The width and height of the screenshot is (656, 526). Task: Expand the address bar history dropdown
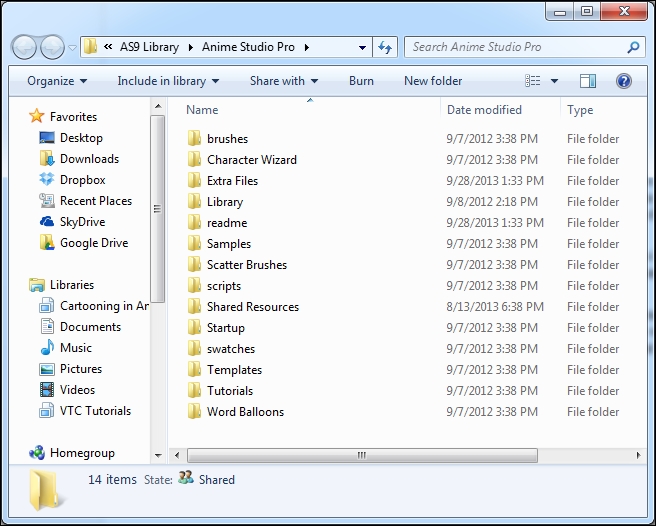[x=362, y=48]
